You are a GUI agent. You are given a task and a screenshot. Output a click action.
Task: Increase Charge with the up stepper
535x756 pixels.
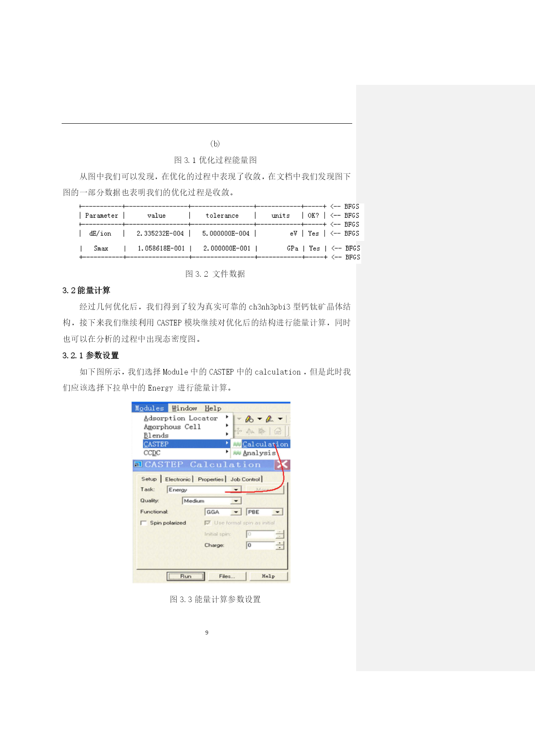coord(280,543)
